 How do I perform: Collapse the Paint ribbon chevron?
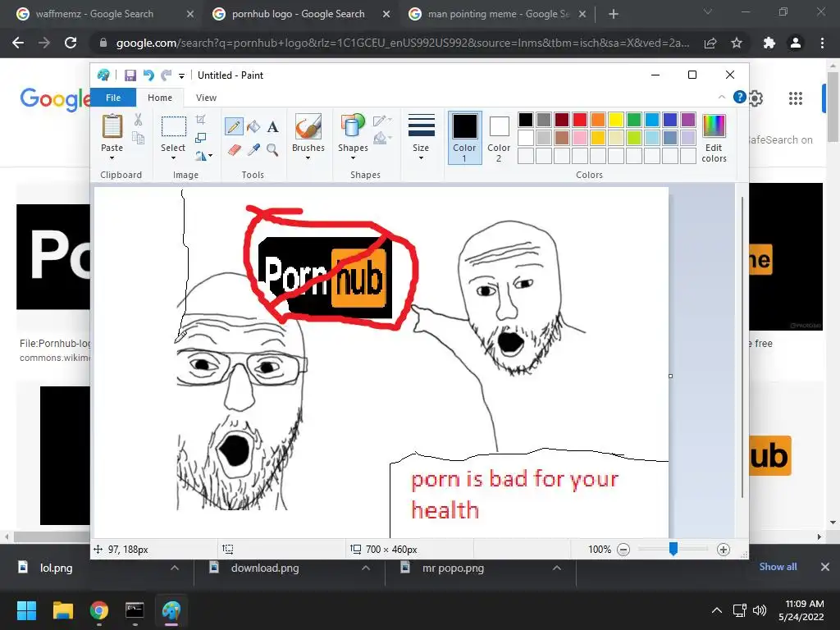[x=722, y=97]
